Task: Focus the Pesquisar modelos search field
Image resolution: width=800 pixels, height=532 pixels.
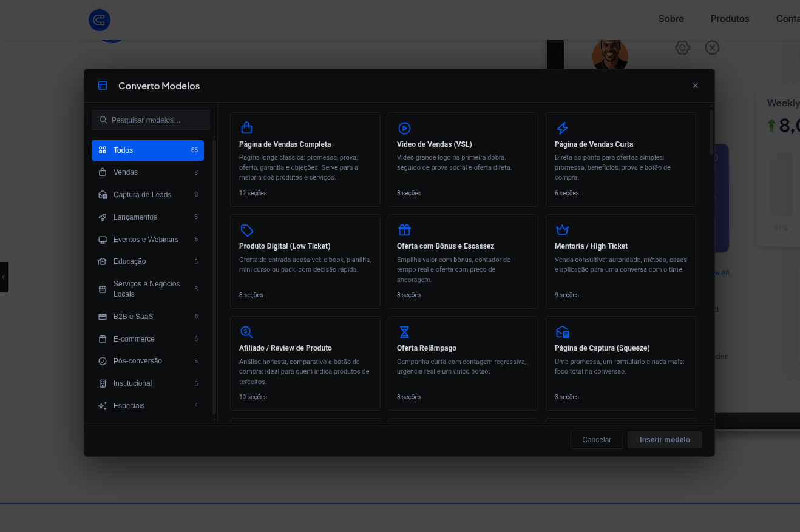Action: [151, 120]
